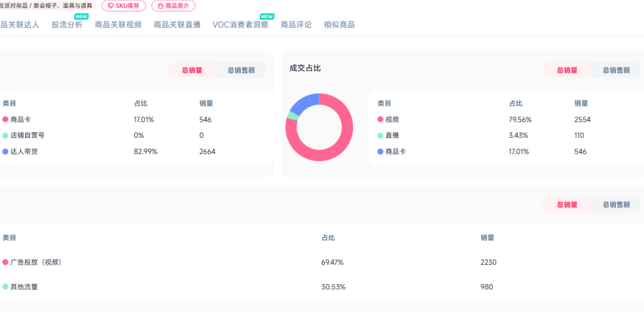Viewport: 644px width, 315px height.
Task: Click the 30.53% value
Action: point(333,287)
